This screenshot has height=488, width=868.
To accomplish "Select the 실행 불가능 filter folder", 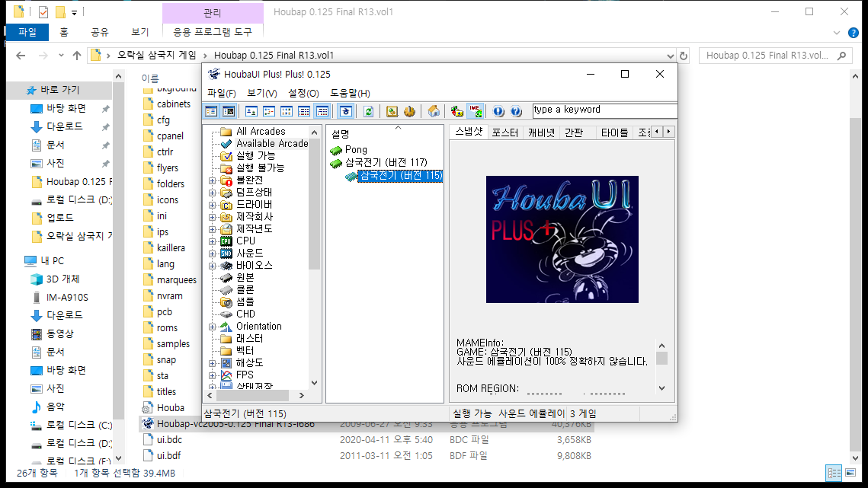I will coord(260,167).
